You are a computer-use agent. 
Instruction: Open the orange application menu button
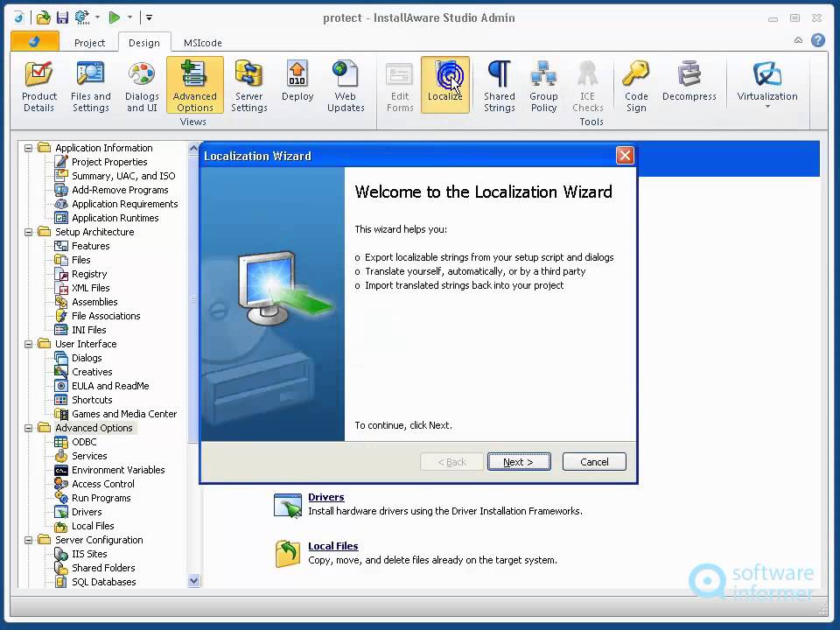pyautogui.click(x=35, y=41)
